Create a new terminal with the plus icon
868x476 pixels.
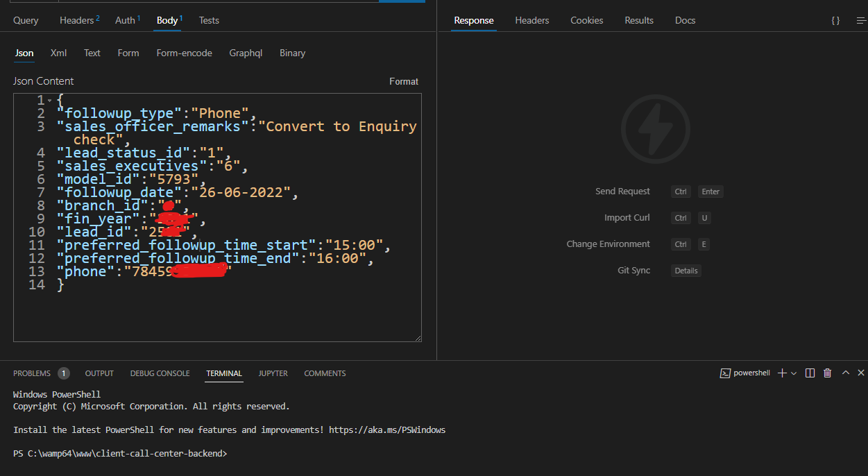783,373
